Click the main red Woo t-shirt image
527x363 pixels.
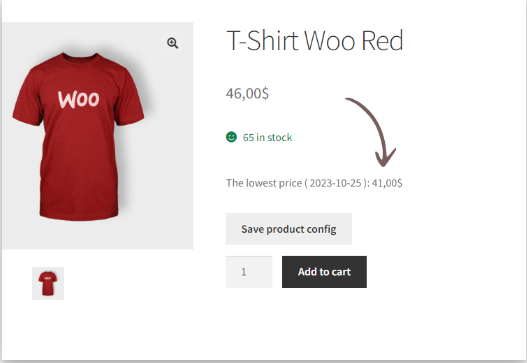pyautogui.click(x=79, y=136)
